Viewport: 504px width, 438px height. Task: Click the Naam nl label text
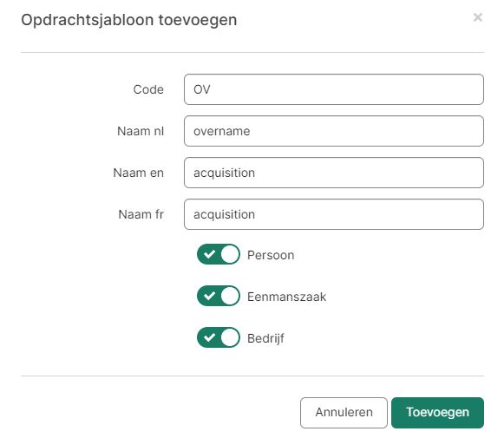(141, 131)
